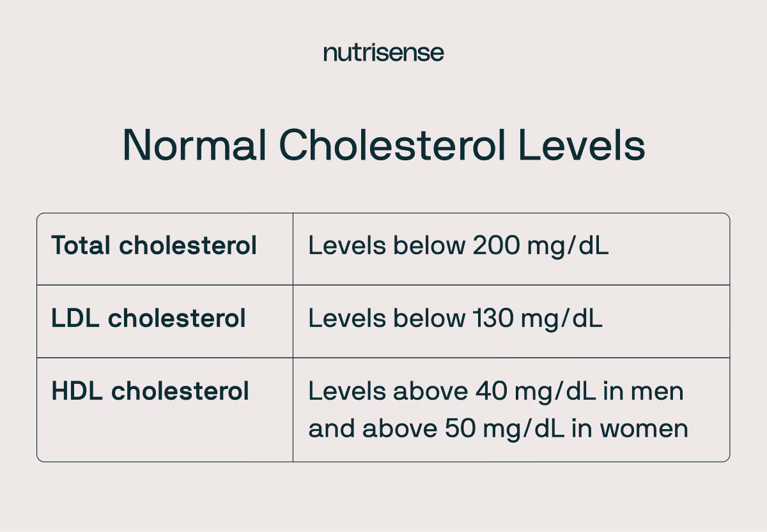767x532 pixels.
Task: Select the LDL cholesterol row label
Action: [x=148, y=319]
